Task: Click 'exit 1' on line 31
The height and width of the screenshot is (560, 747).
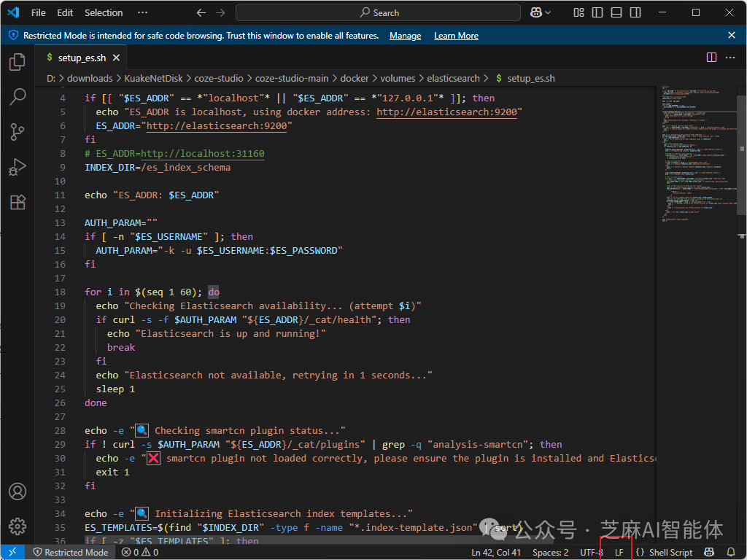Action: click(112, 472)
